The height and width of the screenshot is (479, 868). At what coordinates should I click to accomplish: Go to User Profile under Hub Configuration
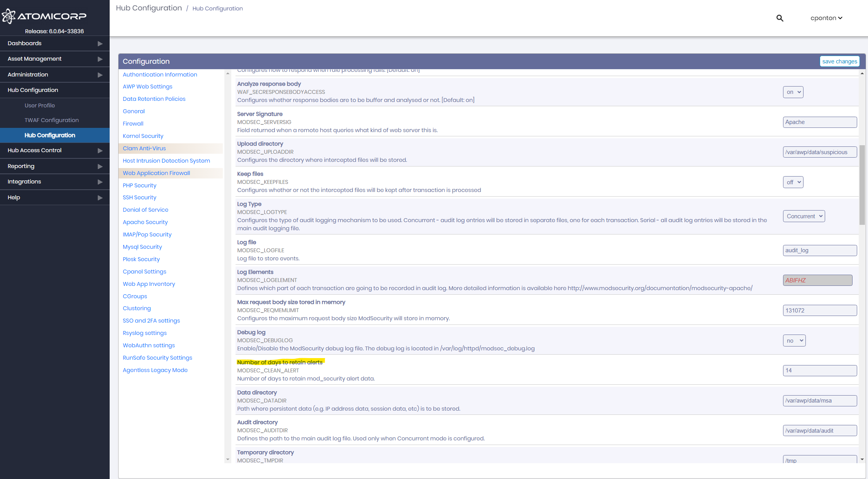click(x=39, y=105)
